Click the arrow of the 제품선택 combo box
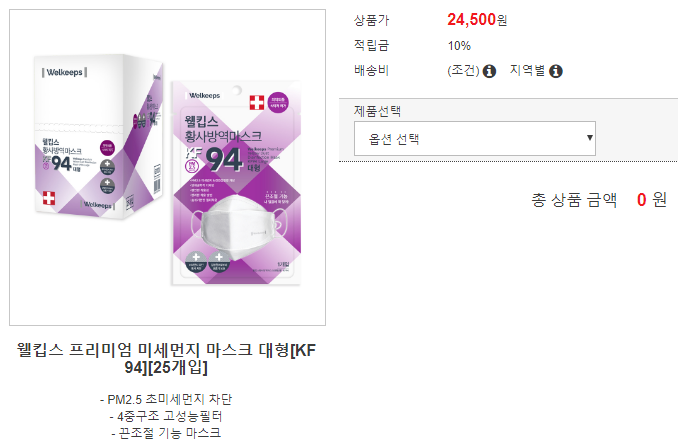Screen dimensions: 678x446 [x=589, y=138]
